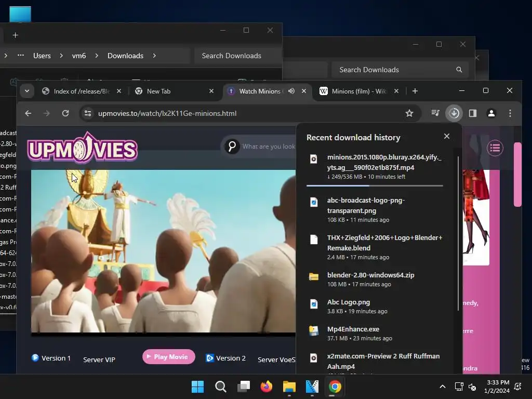The height and width of the screenshot is (399, 532).
Task: Close the Recent download history popup
Action: click(x=447, y=136)
